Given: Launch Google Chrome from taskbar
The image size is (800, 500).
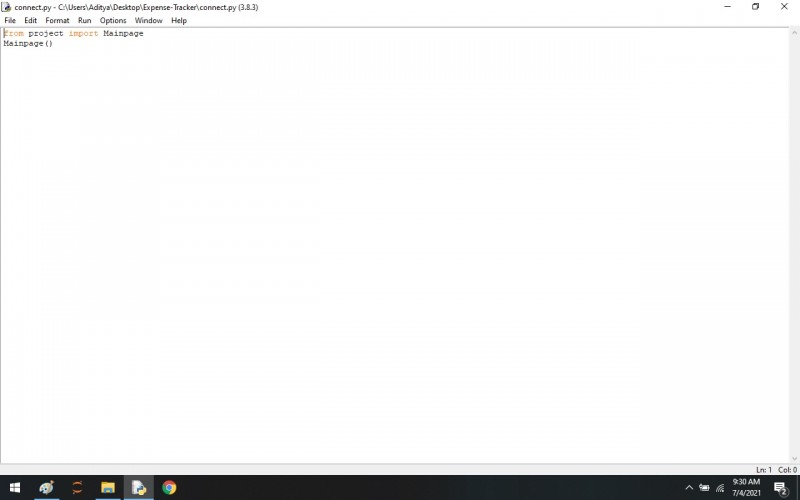Looking at the screenshot, I should point(169,488).
